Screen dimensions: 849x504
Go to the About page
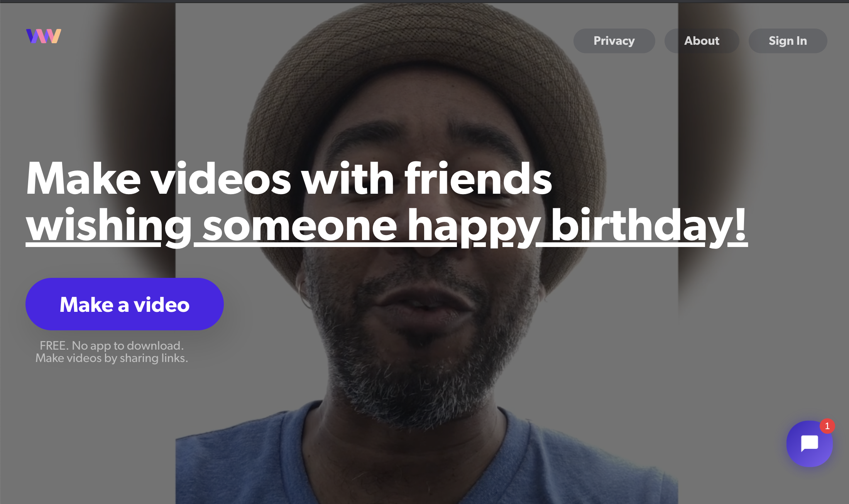pyautogui.click(x=702, y=41)
